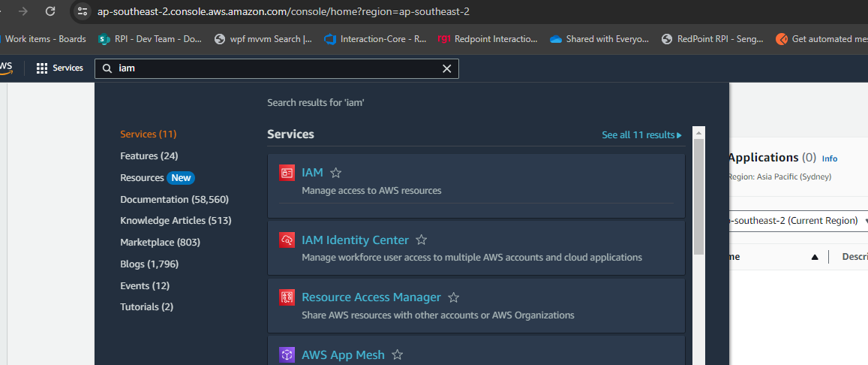Screen dimensions: 868x365
Task: Select Features (24) category
Action: (x=149, y=156)
